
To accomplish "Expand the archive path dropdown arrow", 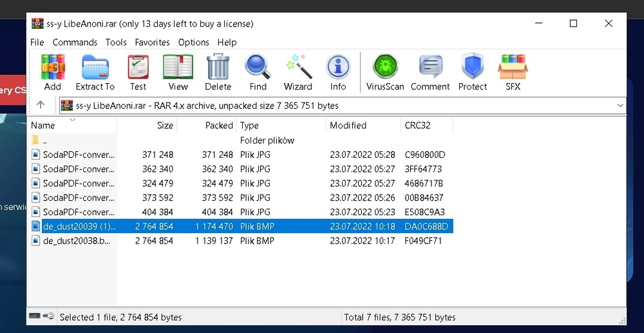I will [620, 106].
